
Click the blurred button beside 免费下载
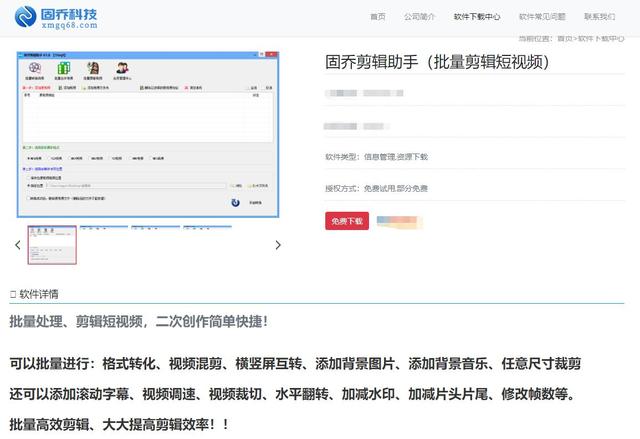tap(399, 221)
